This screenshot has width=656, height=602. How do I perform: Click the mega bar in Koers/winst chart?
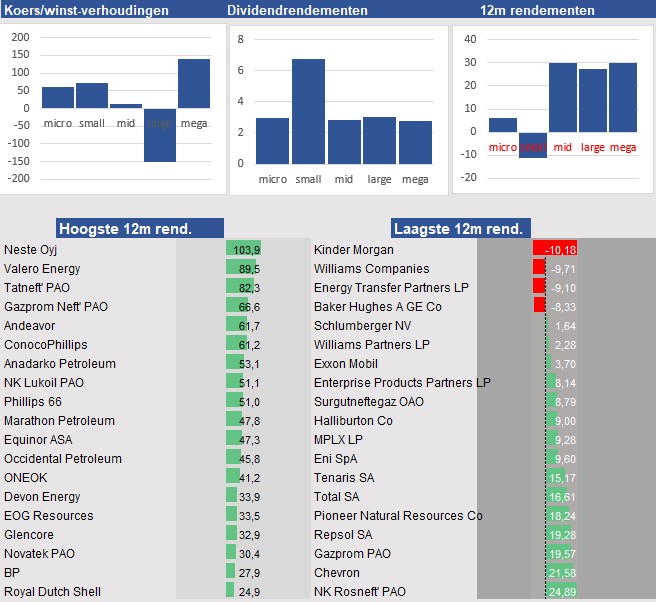click(x=194, y=84)
